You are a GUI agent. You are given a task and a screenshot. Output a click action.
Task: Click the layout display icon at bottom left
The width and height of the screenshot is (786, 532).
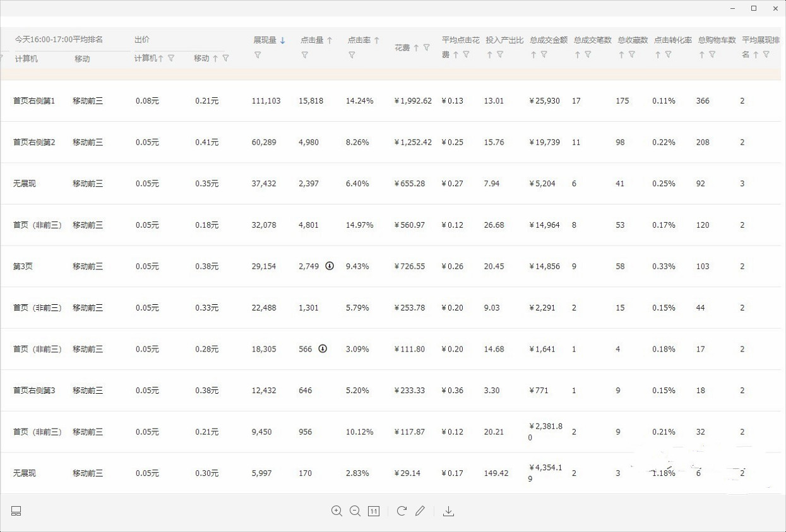[x=16, y=511]
